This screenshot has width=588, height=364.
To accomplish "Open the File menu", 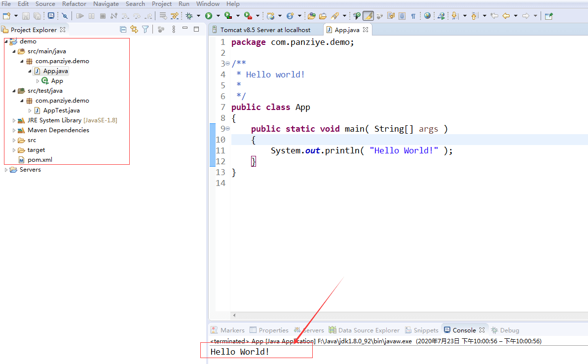I will pyautogui.click(x=6, y=4).
